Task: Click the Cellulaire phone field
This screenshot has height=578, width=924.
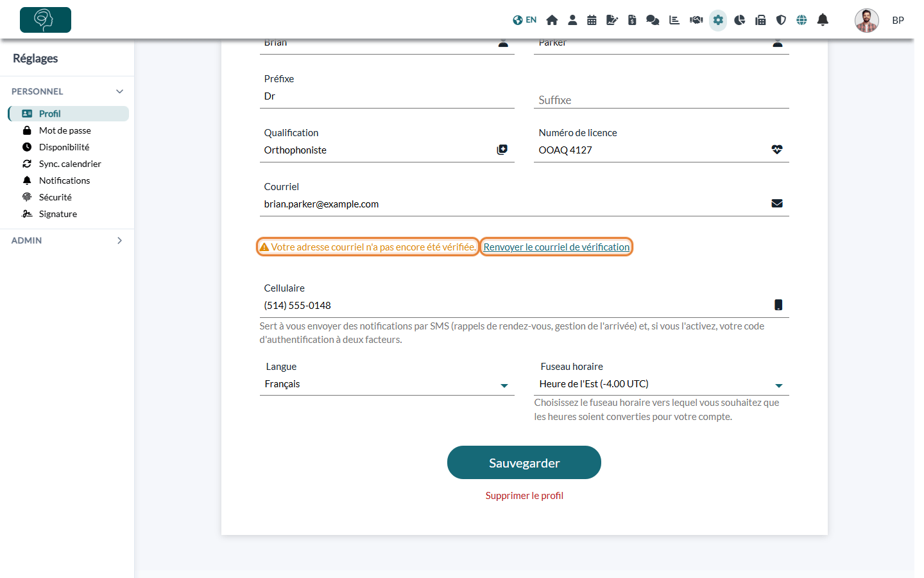Action: click(524, 306)
